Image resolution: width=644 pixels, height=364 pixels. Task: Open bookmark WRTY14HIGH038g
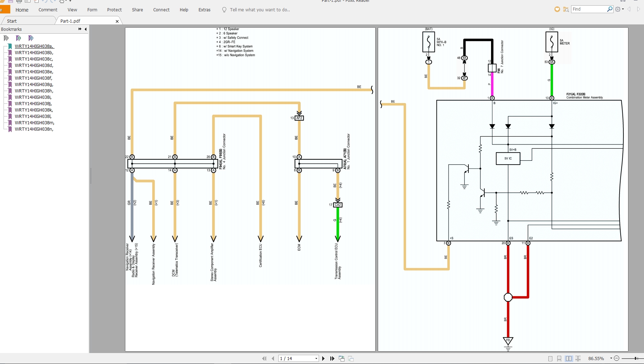pos(34,85)
